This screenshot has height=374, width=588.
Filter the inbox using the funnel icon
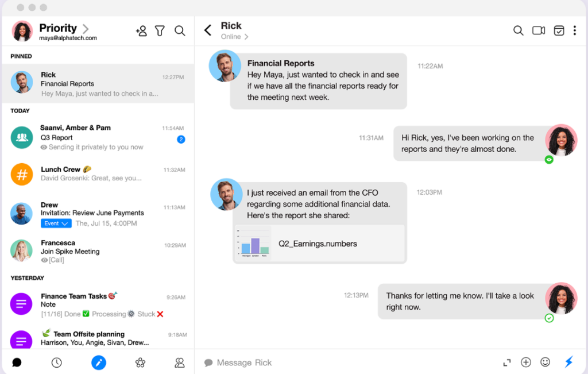[x=161, y=30]
